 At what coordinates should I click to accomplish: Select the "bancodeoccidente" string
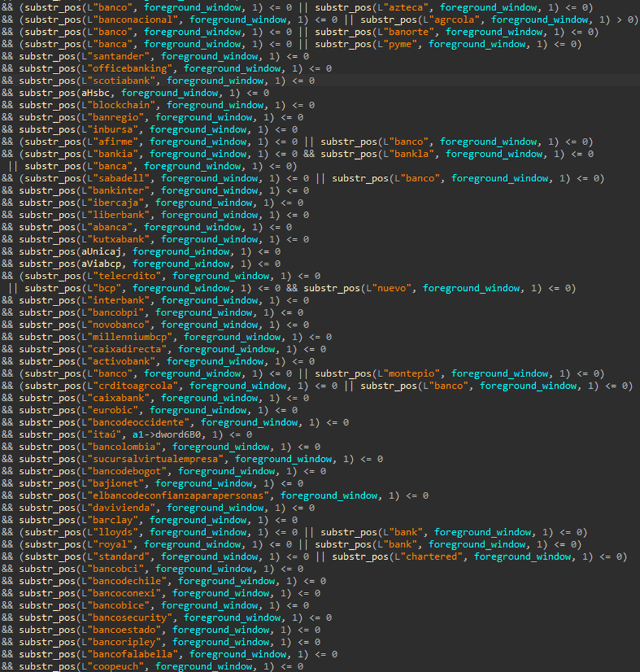click(x=139, y=423)
